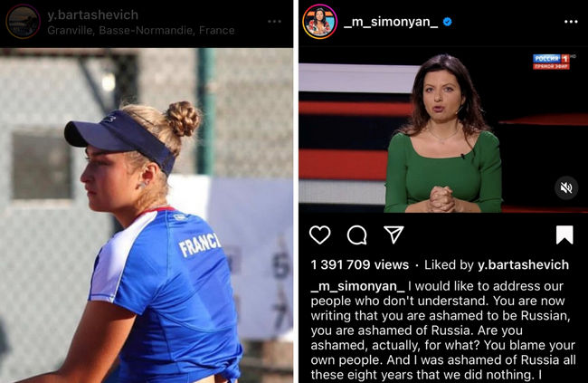This screenshot has height=383, width=588.
Task: Open _m_simonyan_ profile picture story
Action: click(320, 22)
